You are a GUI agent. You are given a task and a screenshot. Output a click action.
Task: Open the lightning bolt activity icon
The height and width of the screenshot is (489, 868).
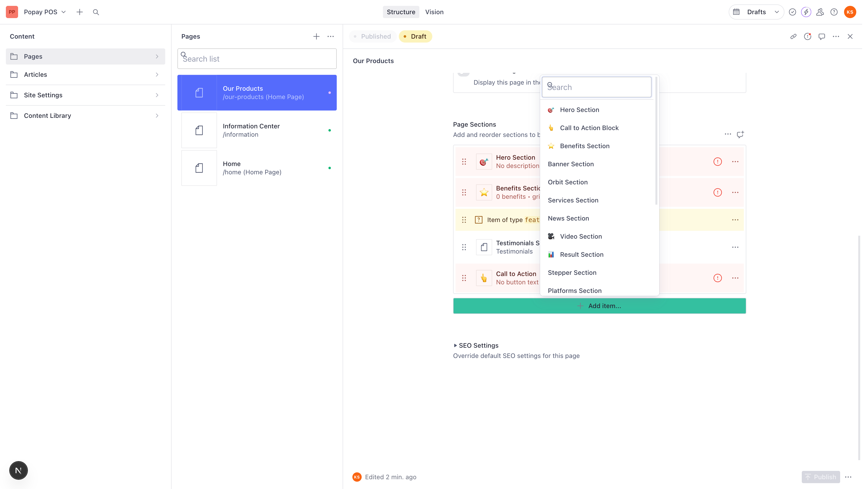coord(806,12)
